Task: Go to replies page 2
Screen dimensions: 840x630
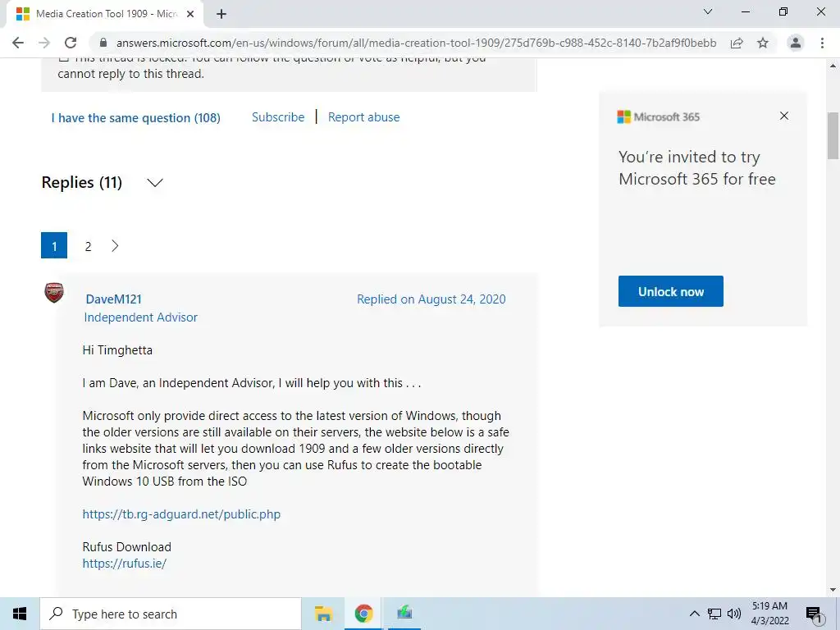Action: tap(88, 246)
